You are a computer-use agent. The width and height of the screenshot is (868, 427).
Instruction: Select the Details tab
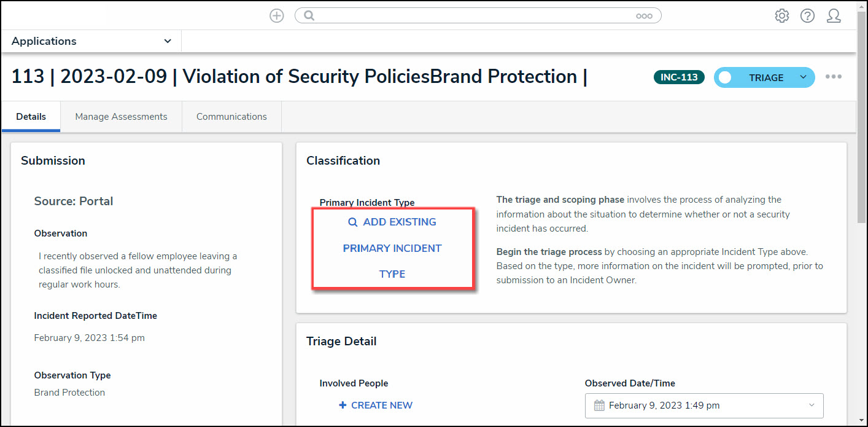(31, 117)
